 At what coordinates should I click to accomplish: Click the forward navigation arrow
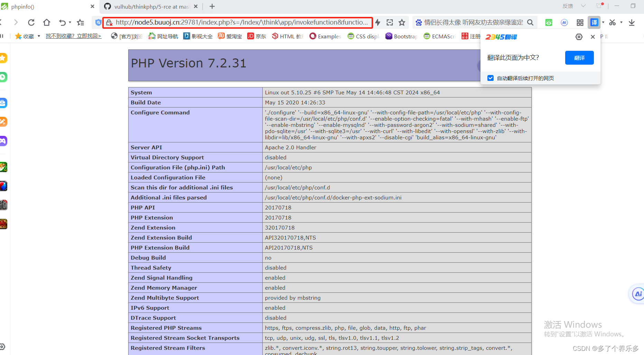pos(16,22)
